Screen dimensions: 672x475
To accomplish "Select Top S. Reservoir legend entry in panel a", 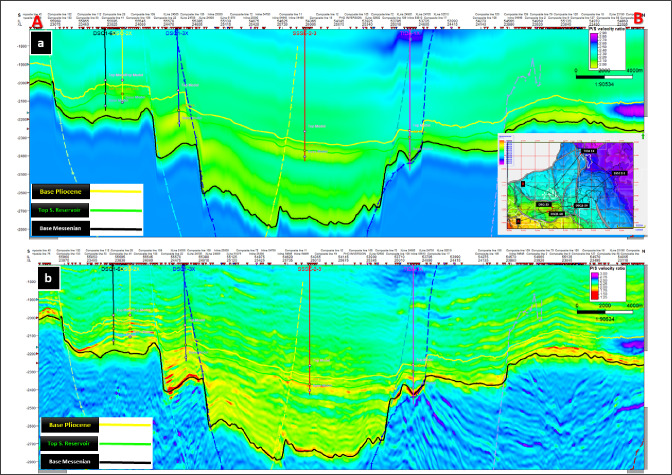I will click(60, 210).
